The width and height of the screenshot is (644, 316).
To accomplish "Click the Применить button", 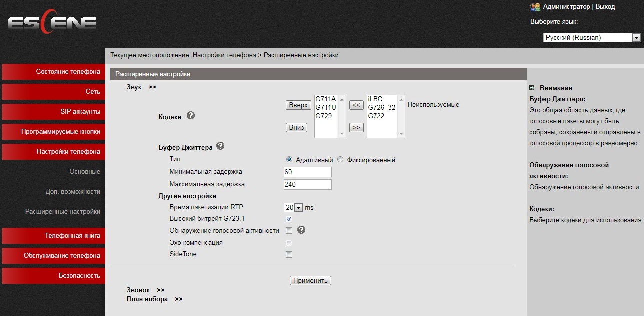I will tap(310, 280).
